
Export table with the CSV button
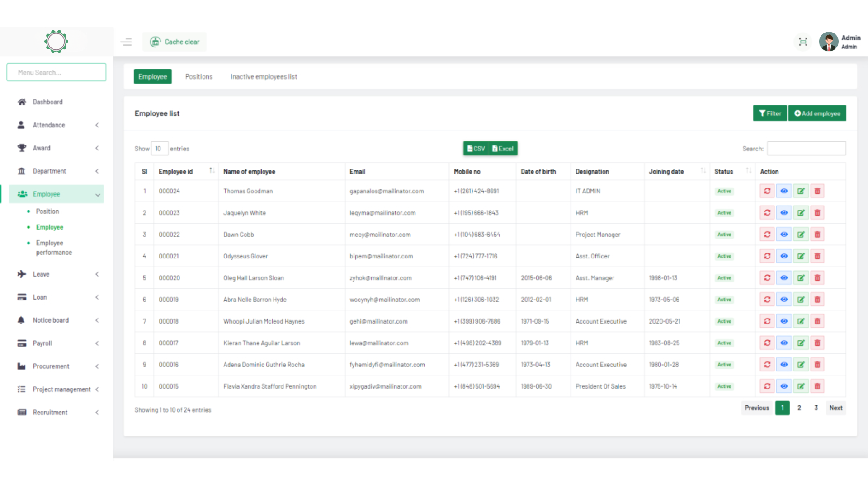tap(476, 149)
